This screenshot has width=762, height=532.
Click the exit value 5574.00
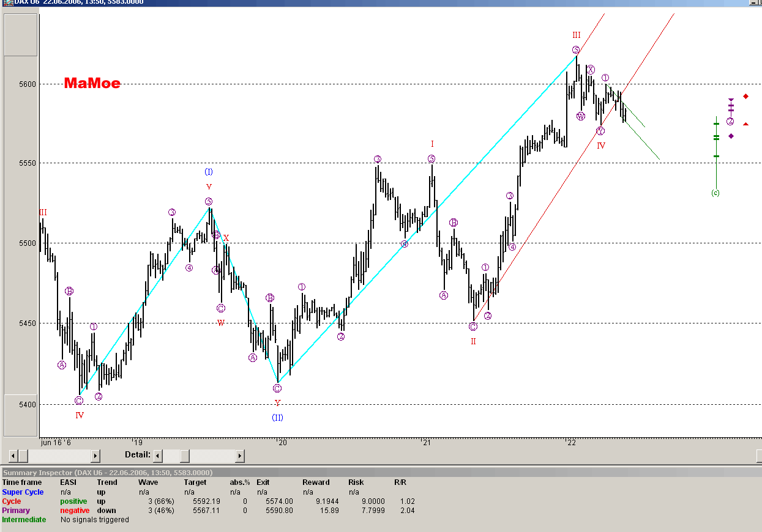[279, 501]
